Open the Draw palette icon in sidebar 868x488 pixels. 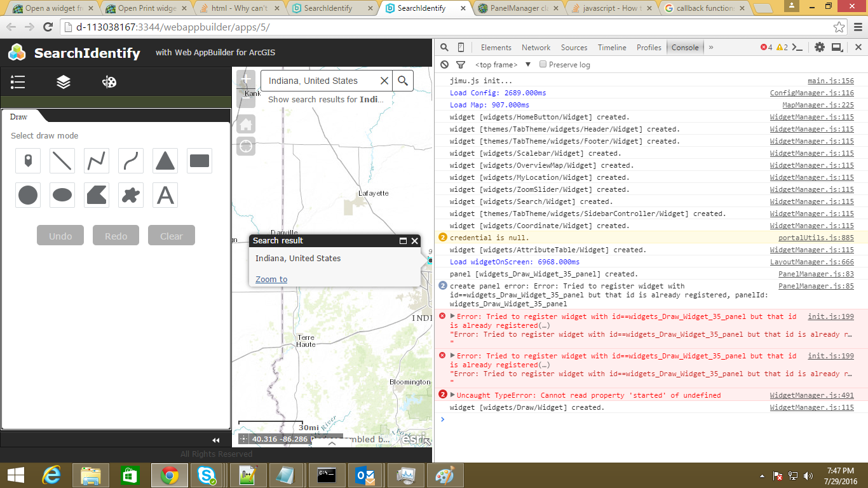[109, 82]
